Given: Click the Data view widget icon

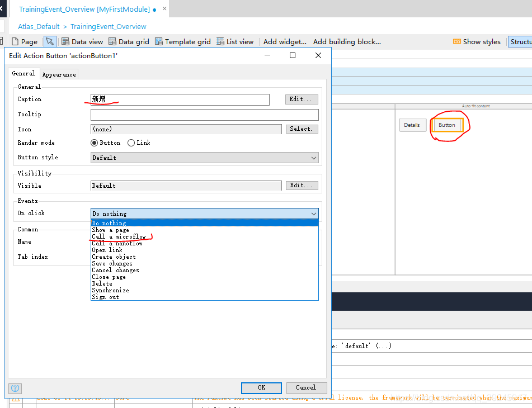Looking at the screenshot, I should [65, 42].
